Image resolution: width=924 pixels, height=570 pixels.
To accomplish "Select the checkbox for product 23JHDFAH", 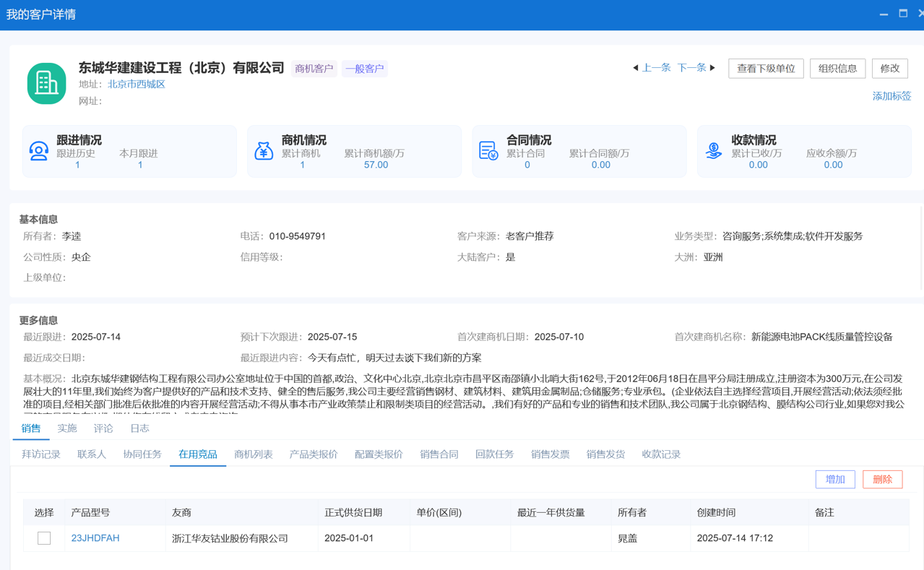I will click(44, 538).
